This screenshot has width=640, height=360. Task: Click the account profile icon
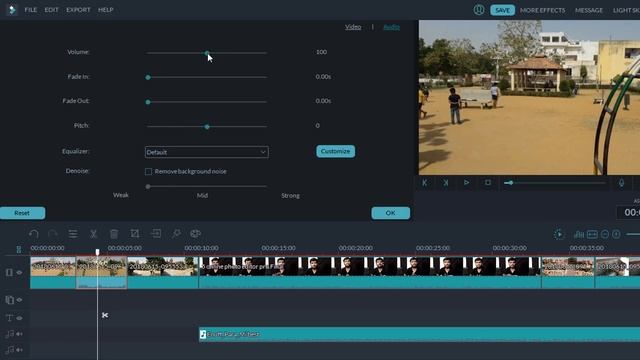(x=479, y=10)
